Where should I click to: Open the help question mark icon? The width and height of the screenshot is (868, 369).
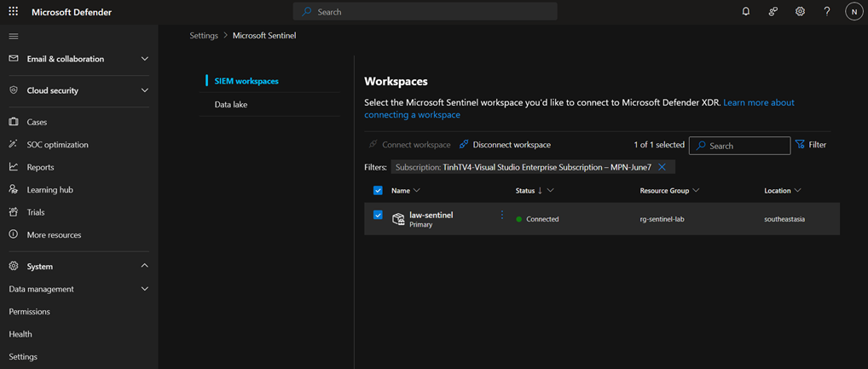pos(827,12)
